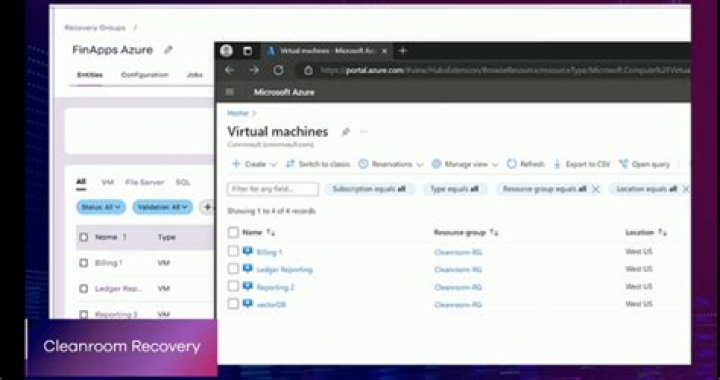Open Cleanroom-RG link in the Billing 1 row
This screenshot has height=380, width=720.
pyautogui.click(x=458, y=252)
